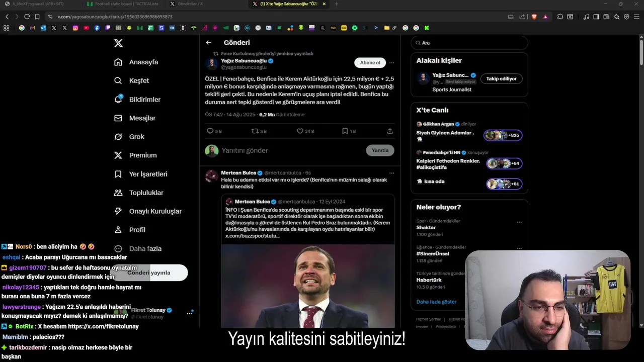This screenshot has height=362, width=644.
Task: Click the 6,2 Mn Görüntüleme view count
Action: [x=282, y=115]
